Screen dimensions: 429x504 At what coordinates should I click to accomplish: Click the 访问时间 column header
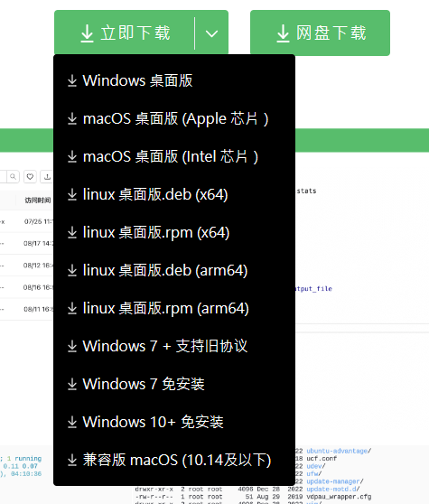coord(38,201)
